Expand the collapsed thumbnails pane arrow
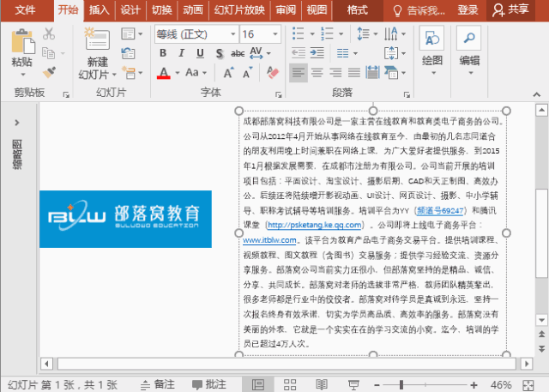 (x=17, y=120)
